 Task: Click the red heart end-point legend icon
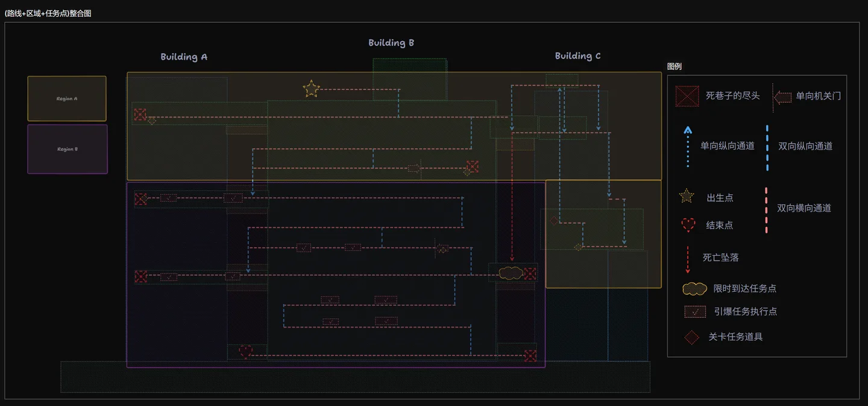(x=688, y=225)
